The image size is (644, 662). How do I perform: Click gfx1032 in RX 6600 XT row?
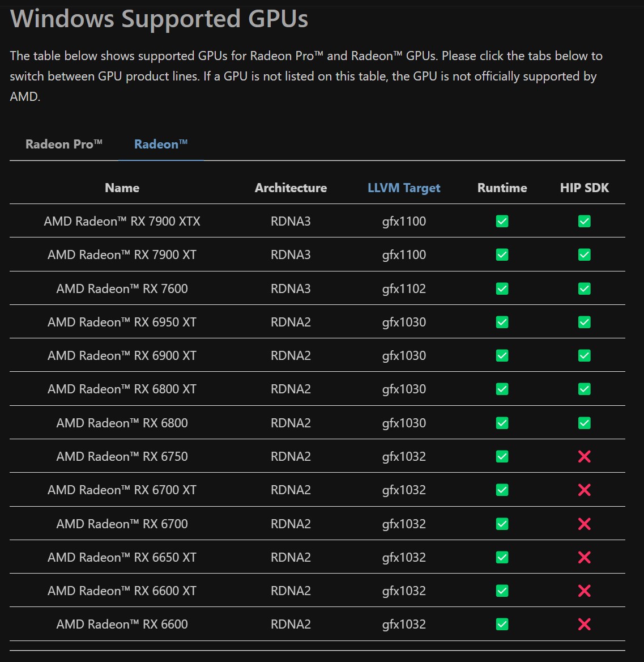pyautogui.click(x=404, y=591)
